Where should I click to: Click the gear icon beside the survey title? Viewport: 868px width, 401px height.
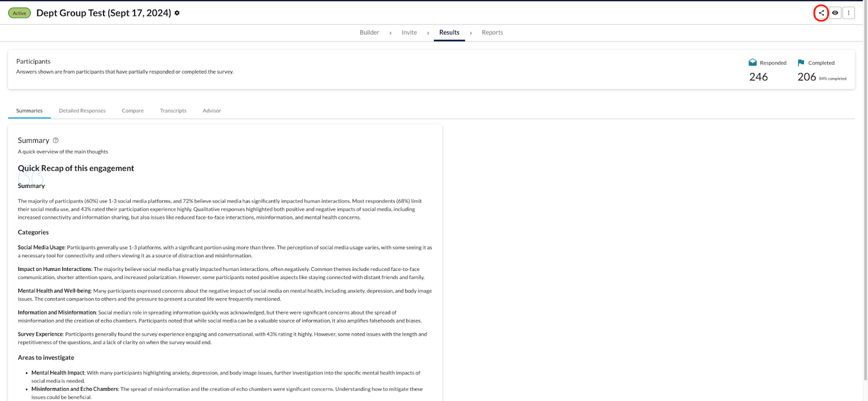(x=177, y=13)
